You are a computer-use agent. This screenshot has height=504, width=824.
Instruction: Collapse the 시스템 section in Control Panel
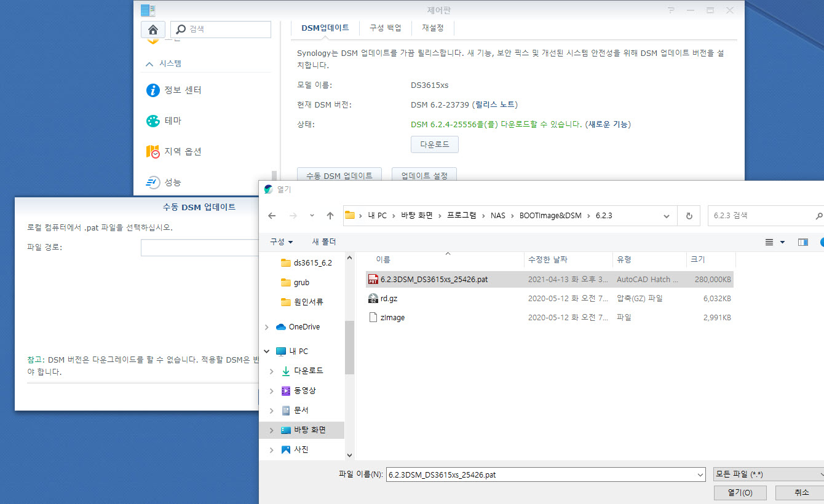click(149, 64)
